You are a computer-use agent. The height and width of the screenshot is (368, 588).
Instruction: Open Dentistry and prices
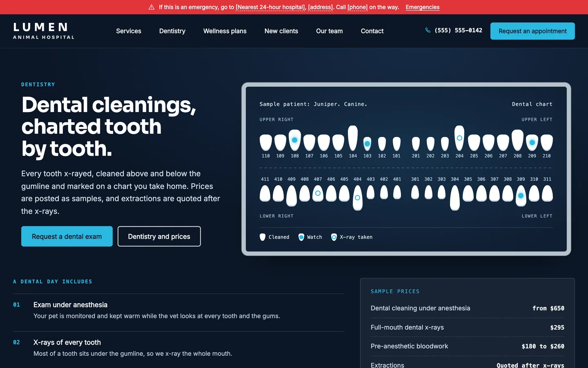click(x=159, y=236)
